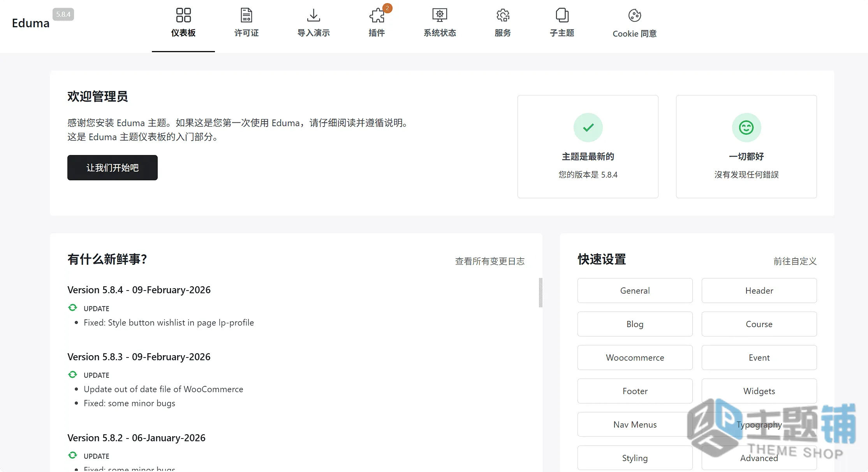Open Blog quick settings
The image size is (868, 472).
pyautogui.click(x=635, y=324)
